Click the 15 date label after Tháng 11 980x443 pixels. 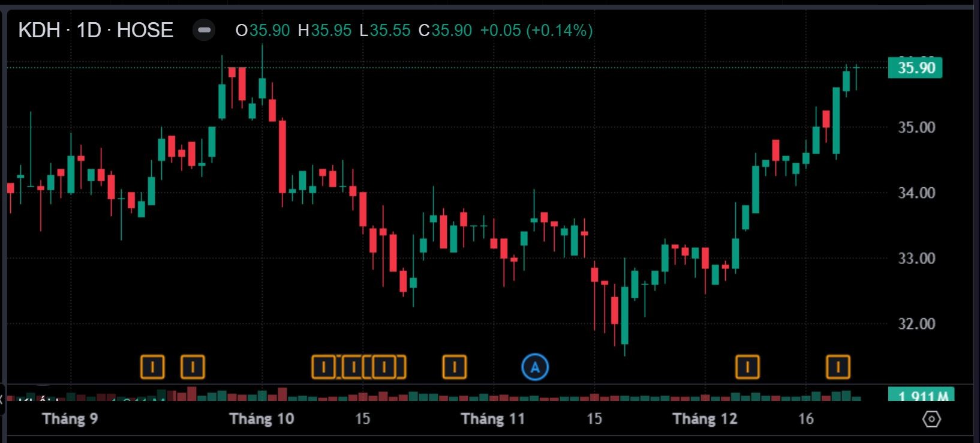coord(594,418)
